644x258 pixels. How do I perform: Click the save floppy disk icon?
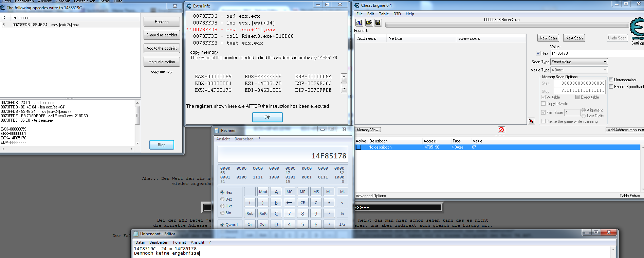(378, 22)
